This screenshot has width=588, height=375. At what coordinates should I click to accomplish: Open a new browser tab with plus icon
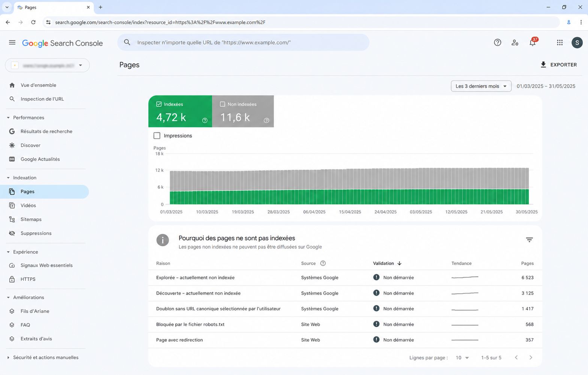[x=100, y=7]
